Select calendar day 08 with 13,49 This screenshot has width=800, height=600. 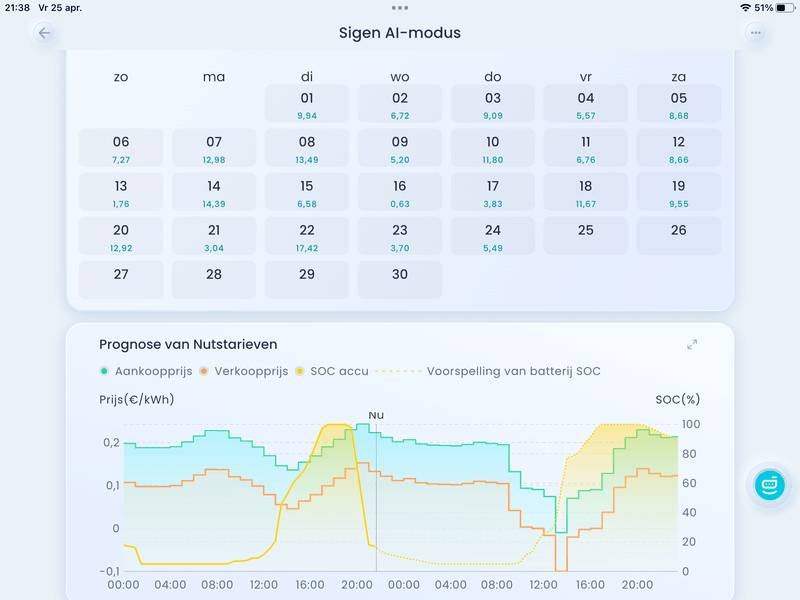[x=307, y=147]
